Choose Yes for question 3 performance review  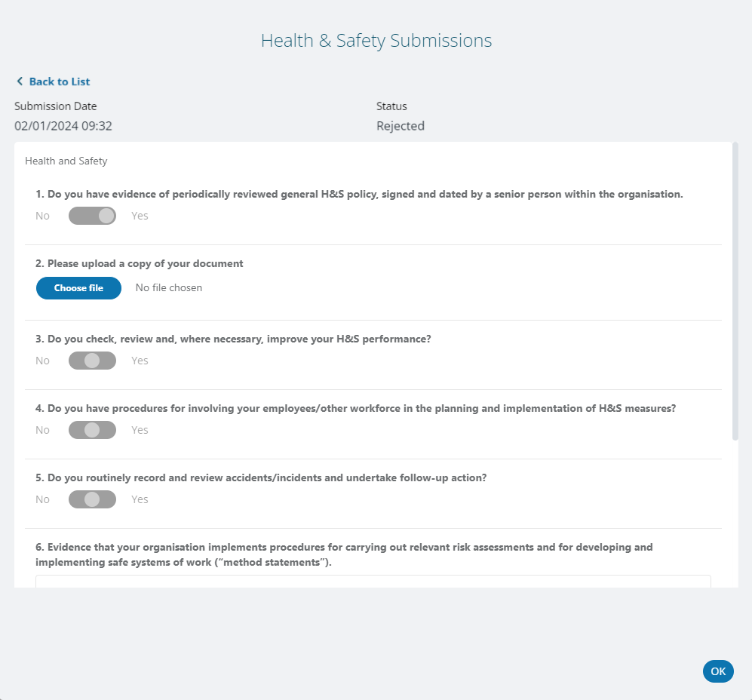140,361
